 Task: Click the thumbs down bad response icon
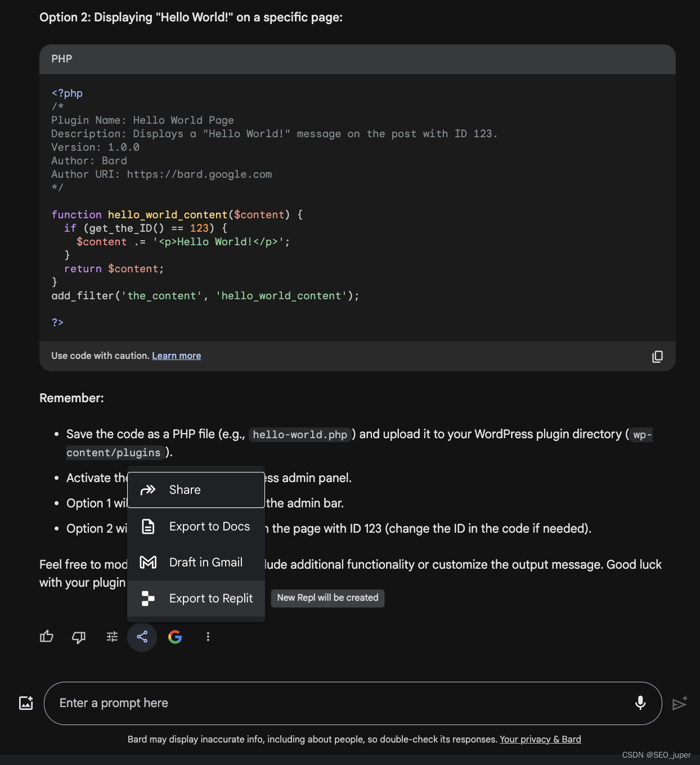79,637
